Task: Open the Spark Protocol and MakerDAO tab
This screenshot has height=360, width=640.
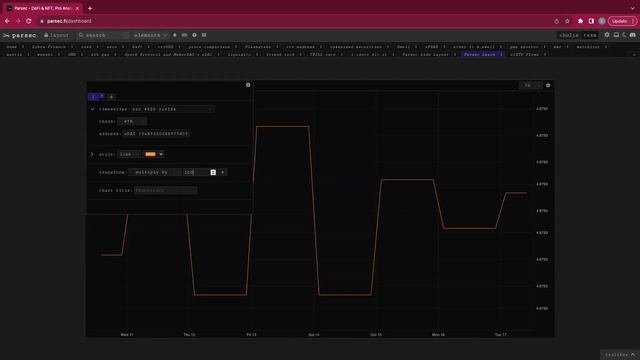Action: [168, 54]
